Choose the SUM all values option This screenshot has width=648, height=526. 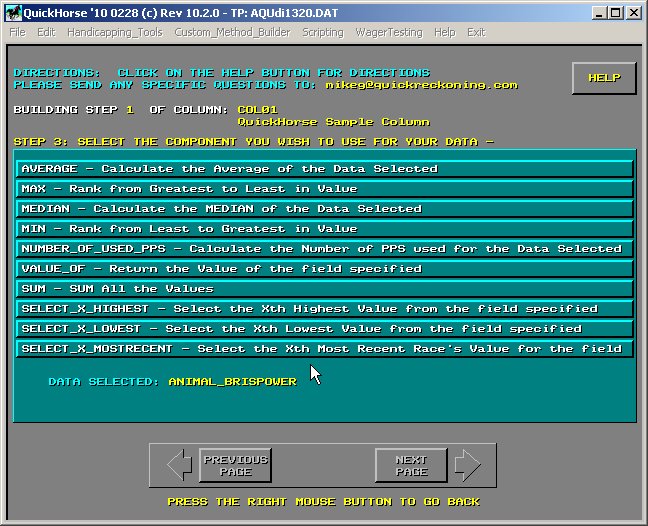325,289
